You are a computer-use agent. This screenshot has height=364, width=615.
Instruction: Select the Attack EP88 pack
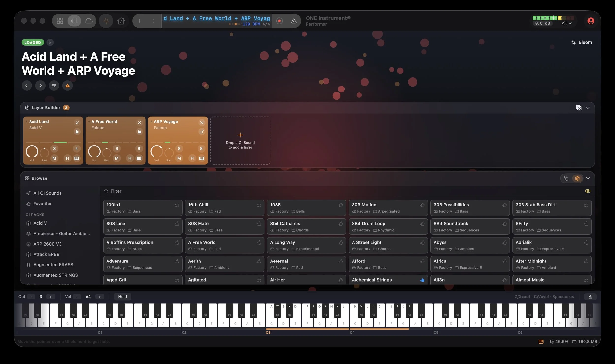[46, 254]
